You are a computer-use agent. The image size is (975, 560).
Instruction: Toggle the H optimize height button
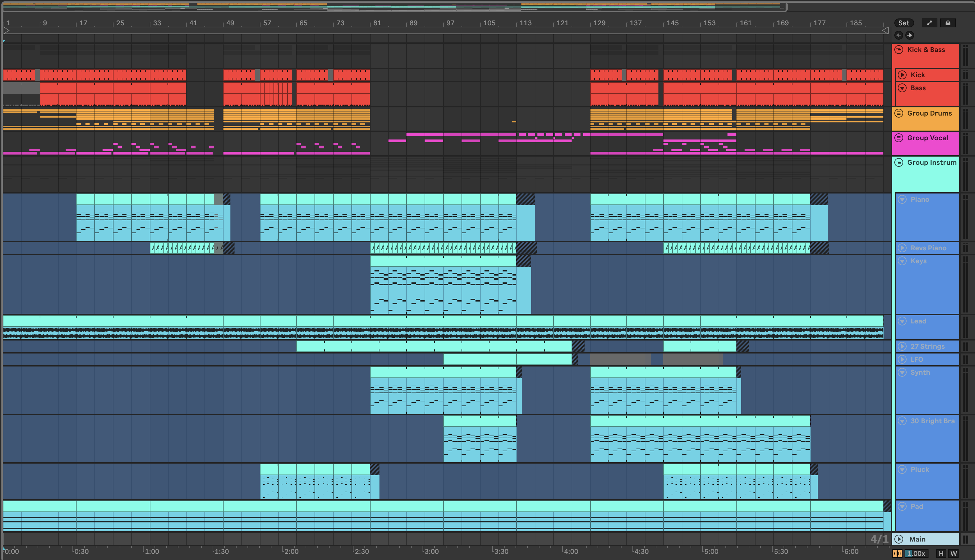[941, 554]
